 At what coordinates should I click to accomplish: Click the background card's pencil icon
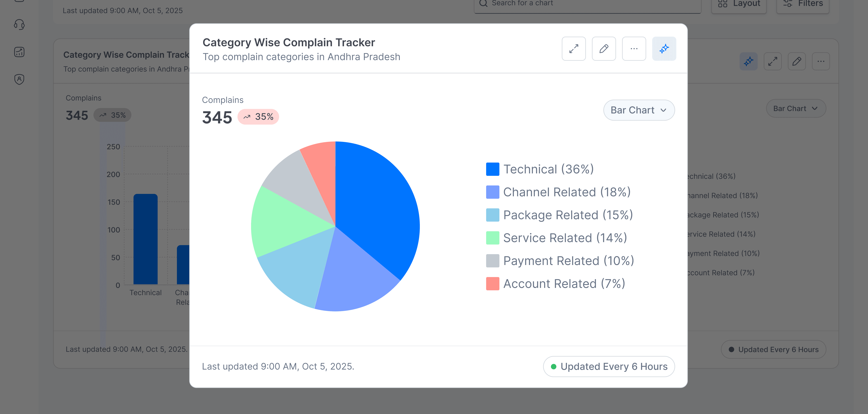[x=797, y=61]
